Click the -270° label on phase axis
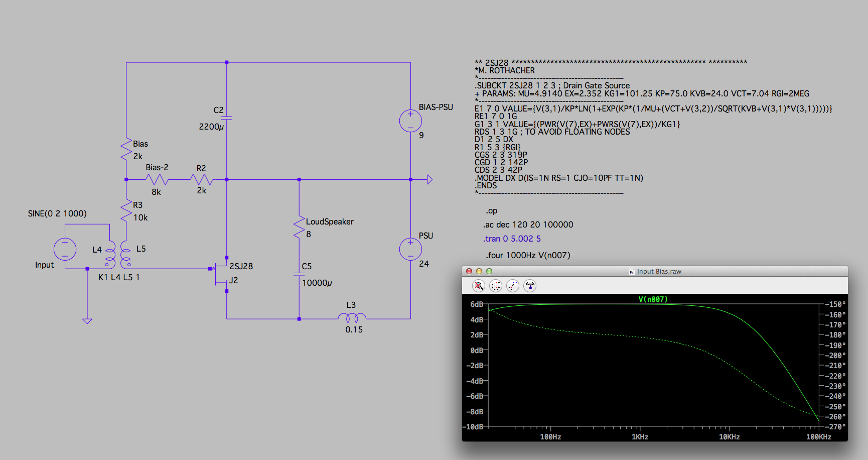The image size is (868, 460). (x=835, y=427)
